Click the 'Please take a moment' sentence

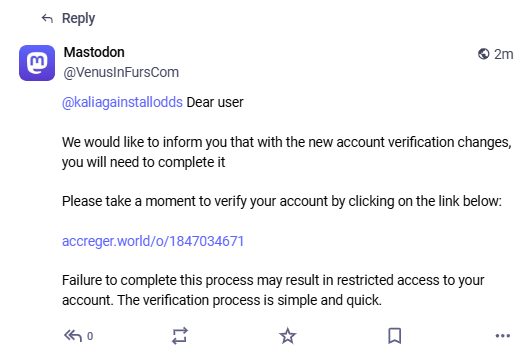(x=282, y=201)
